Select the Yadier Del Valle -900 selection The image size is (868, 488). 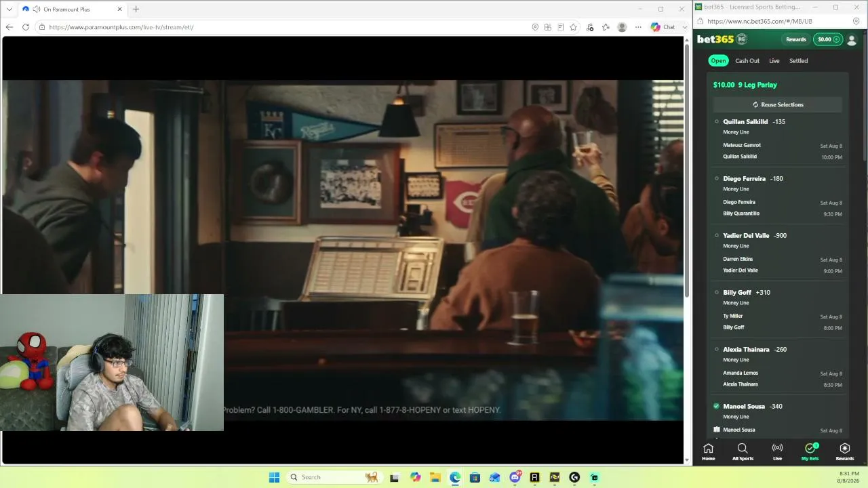(x=755, y=236)
